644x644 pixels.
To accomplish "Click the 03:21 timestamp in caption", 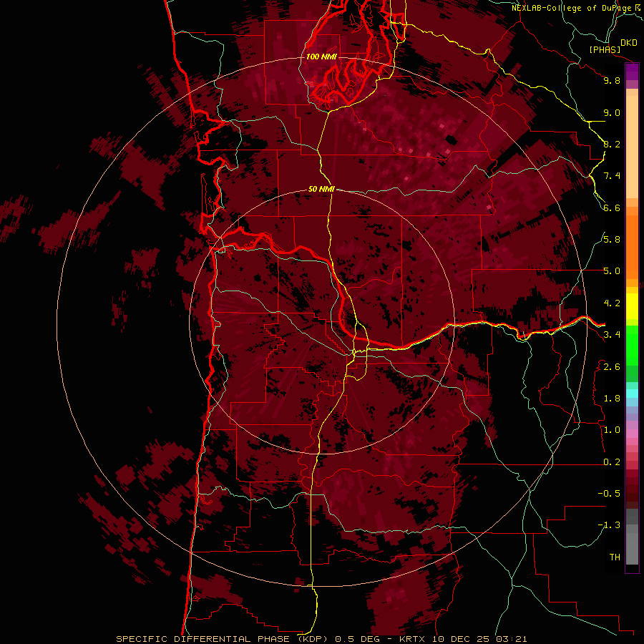I will (510, 639).
